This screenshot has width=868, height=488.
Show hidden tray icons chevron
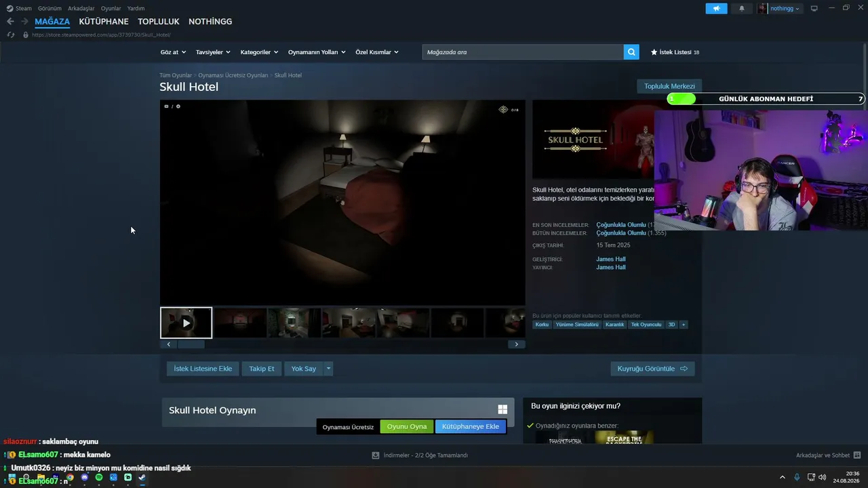pos(783,477)
